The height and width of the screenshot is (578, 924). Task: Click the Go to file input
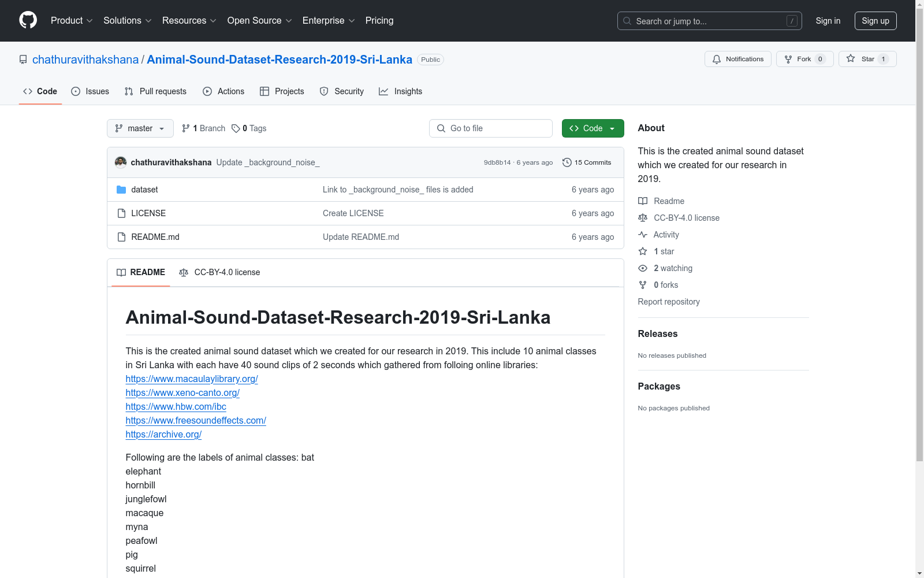[491, 128]
